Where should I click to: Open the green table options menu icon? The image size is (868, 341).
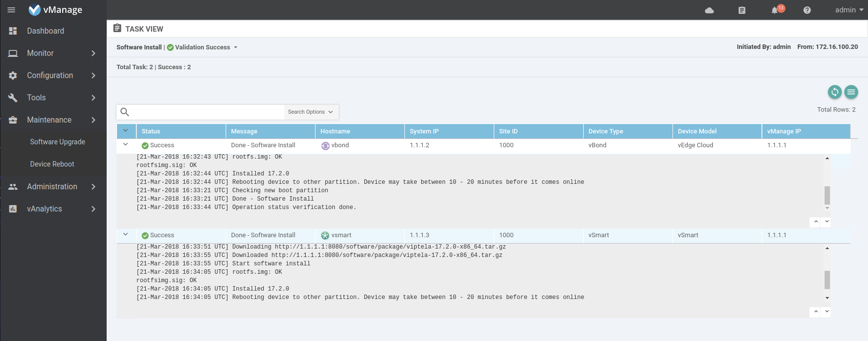click(851, 92)
